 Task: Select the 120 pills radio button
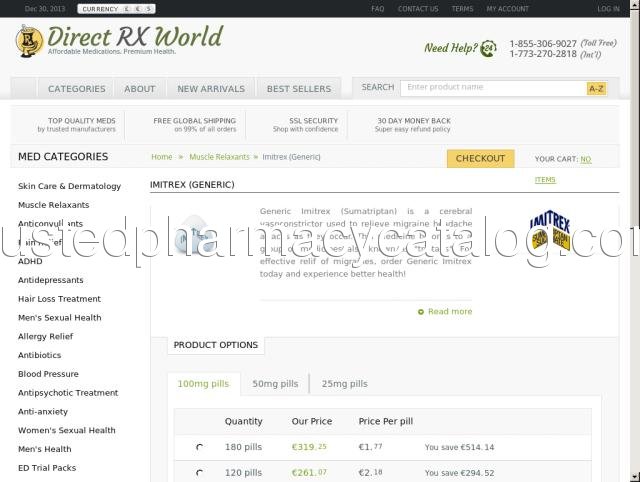coord(199,473)
